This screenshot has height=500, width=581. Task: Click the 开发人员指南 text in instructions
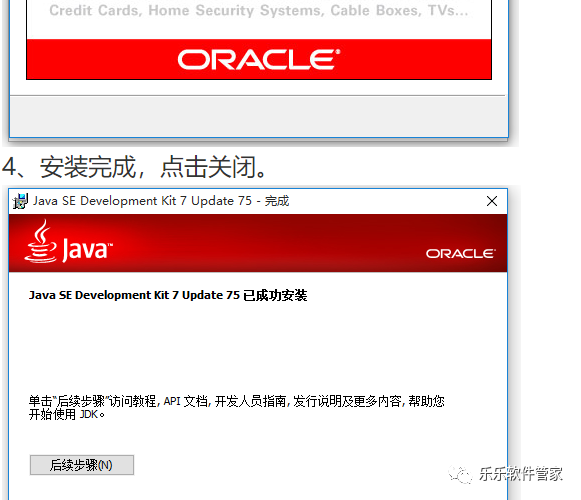250,401
